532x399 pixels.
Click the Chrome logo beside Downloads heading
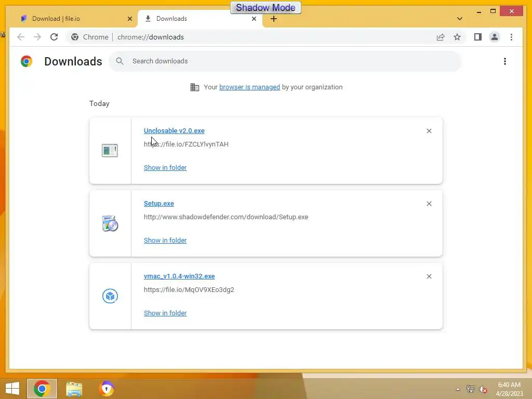pos(26,61)
